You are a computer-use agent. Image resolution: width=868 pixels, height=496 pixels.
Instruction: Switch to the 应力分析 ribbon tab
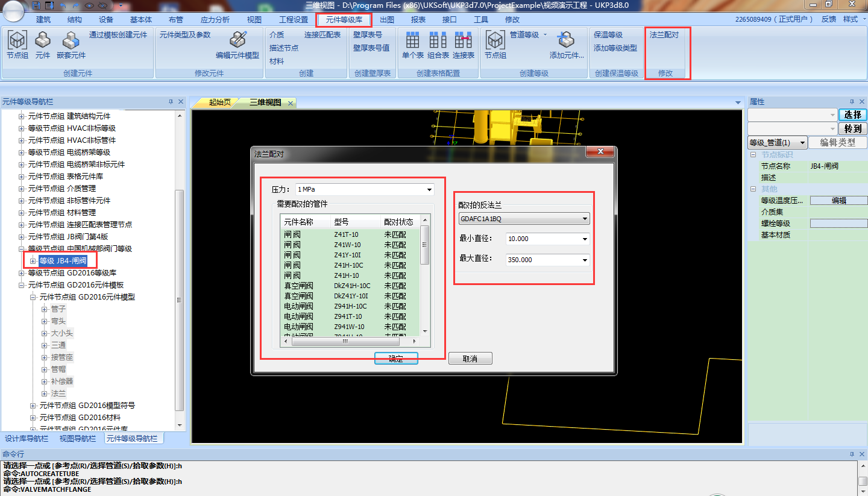[215, 19]
